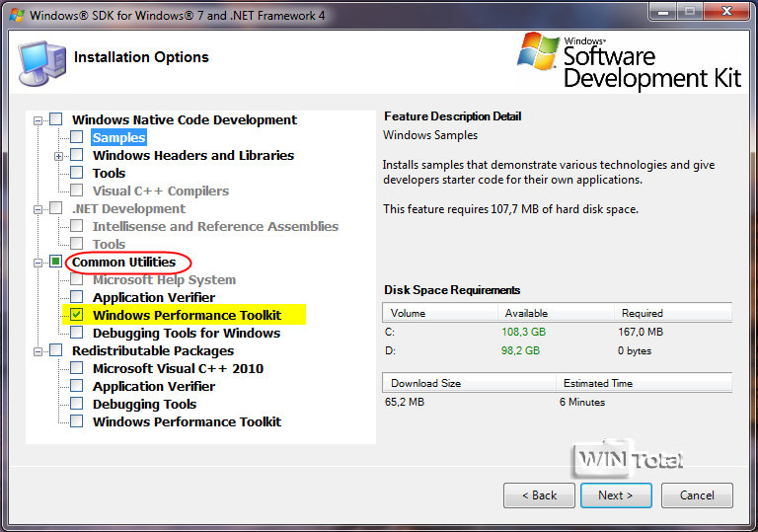
Task: Minimize the SDK setup window
Action: click(x=663, y=12)
